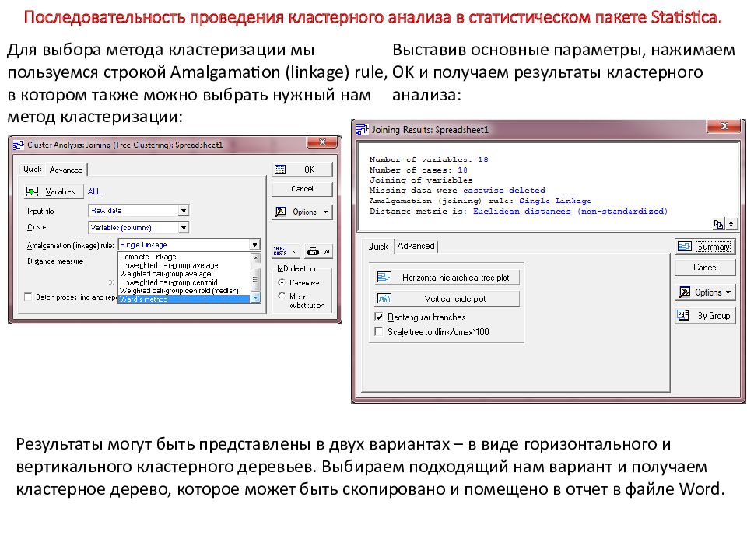Open the Input file dropdown

(184, 211)
